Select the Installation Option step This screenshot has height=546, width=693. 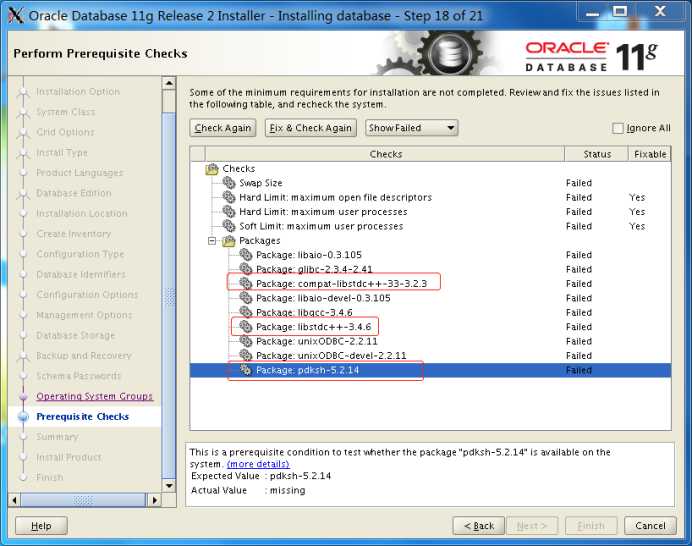click(x=78, y=92)
